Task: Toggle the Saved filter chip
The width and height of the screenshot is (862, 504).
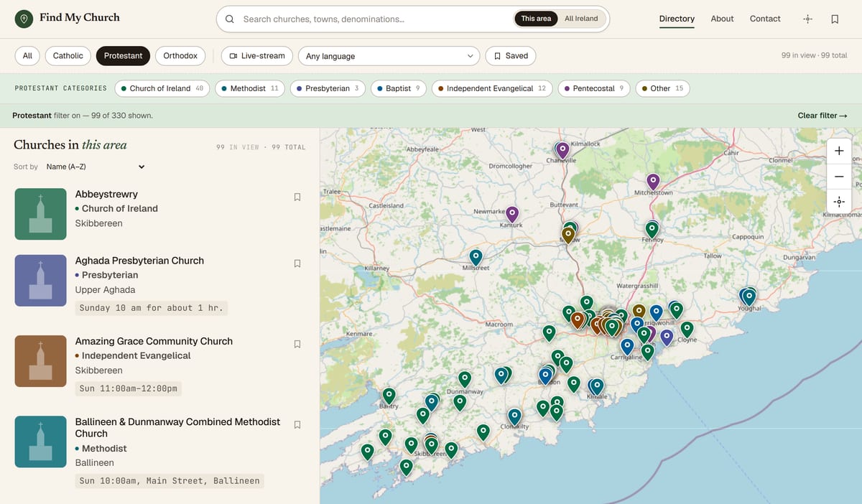Action: 511,55
